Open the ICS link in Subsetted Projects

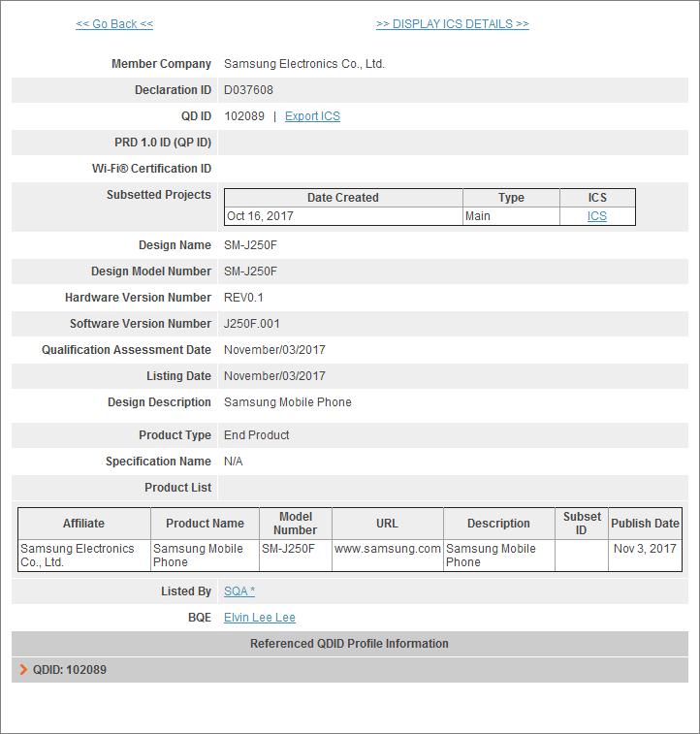597,216
